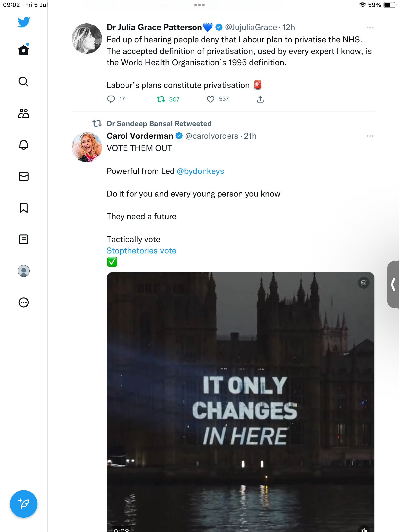
Task: Open the Home timeline from sidebar
Action: click(x=24, y=50)
